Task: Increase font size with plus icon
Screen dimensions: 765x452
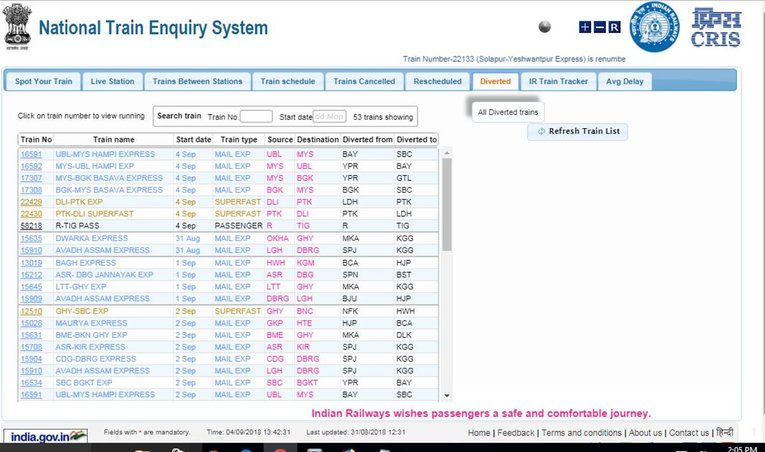Action: point(585,27)
